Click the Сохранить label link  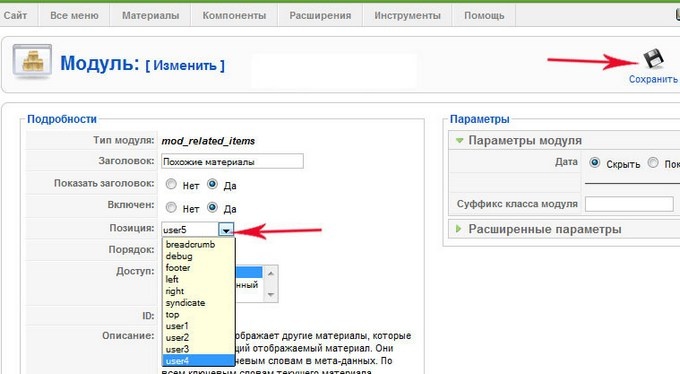[653, 79]
